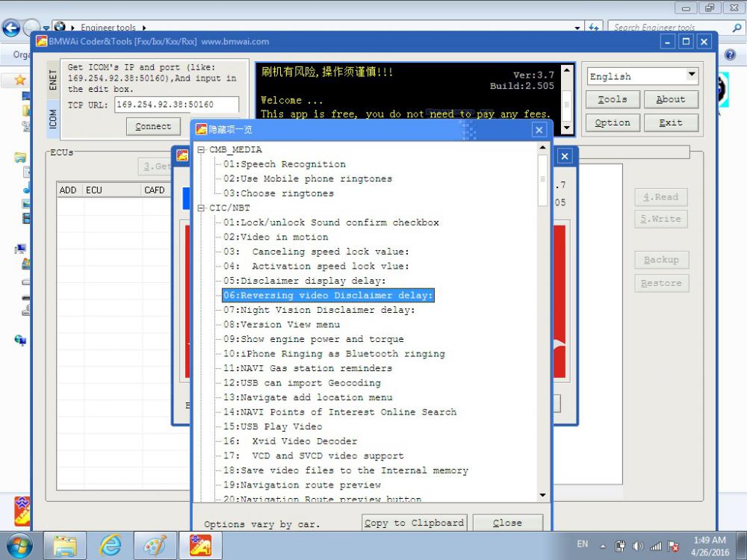Click the volume speaker tray icon
Screen dimensions: 747x560
639,546
